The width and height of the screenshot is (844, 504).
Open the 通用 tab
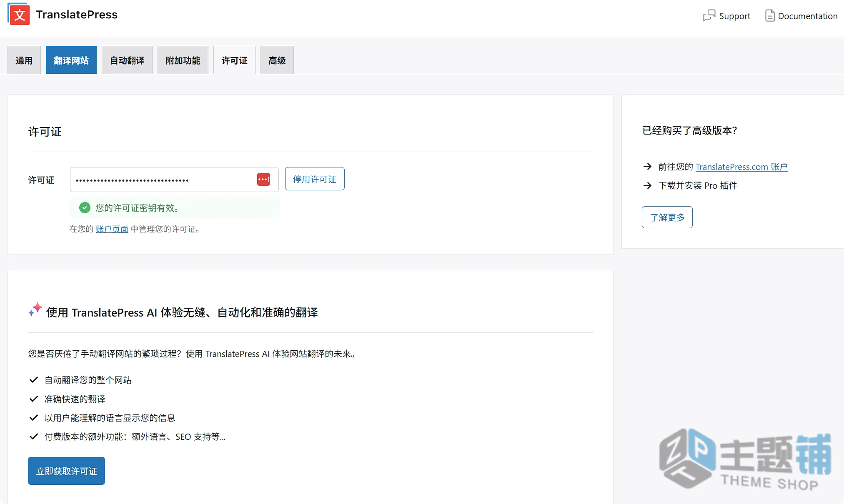pos(24,60)
